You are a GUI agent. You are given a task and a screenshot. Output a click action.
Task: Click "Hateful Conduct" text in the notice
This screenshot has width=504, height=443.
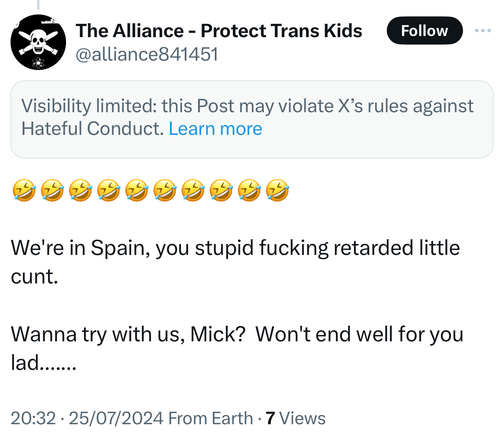click(92, 129)
